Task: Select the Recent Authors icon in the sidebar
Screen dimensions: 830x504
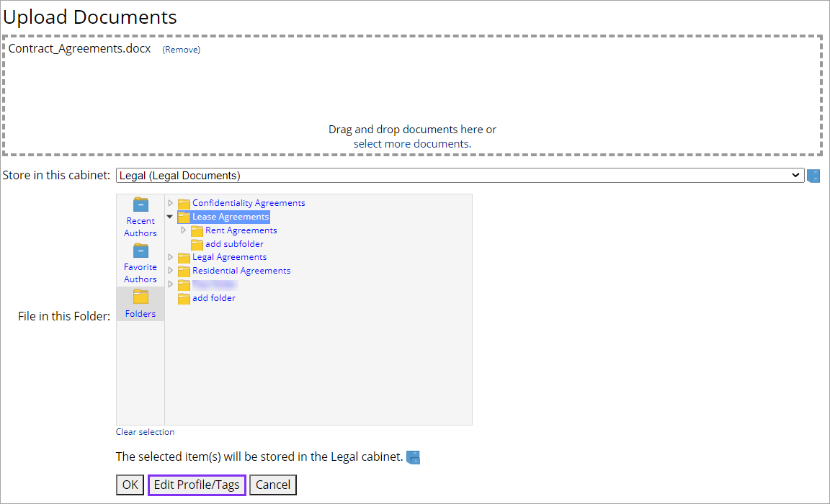Action: point(140,205)
